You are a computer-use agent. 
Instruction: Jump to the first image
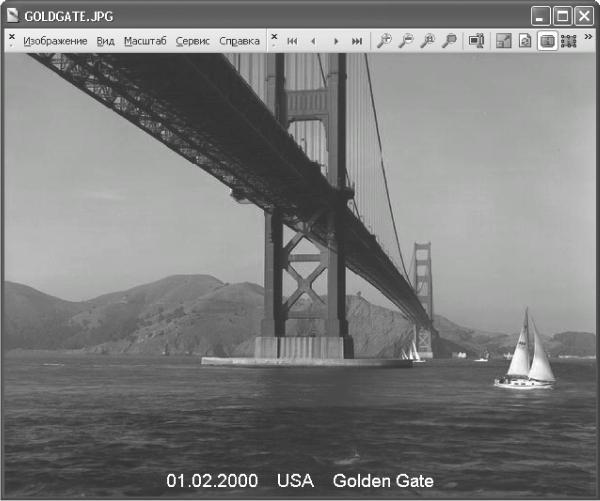point(292,41)
